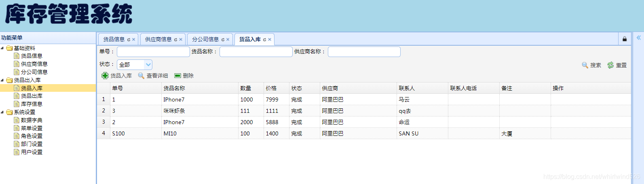This screenshot has height=184, width=644.
Task: Refresh the 分公司信息 tab
Action: tap(223, 40)
